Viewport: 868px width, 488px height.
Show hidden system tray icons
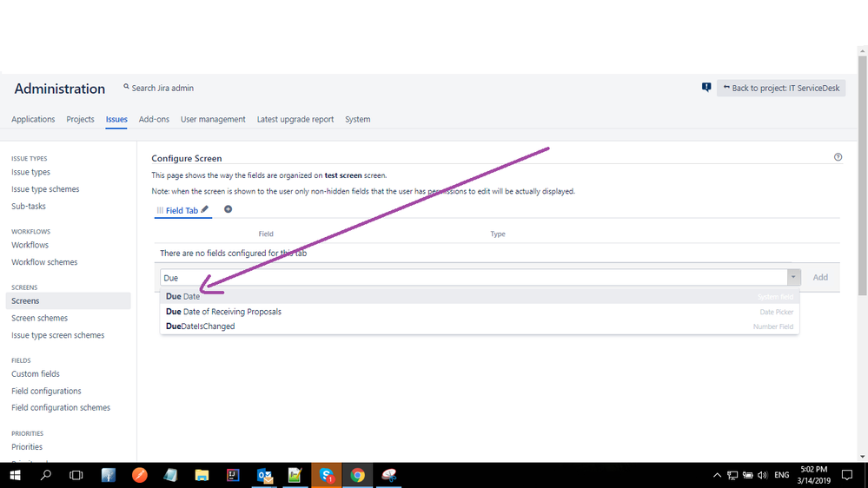[717, 475]
